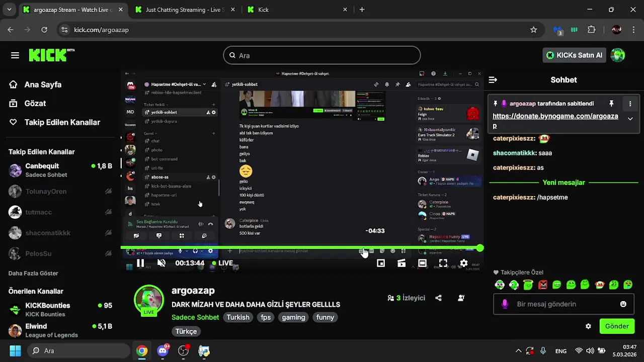Click the search magnifier icon in Ara bar
Viewport: 644px width, 362px height.
coord(232,55)
